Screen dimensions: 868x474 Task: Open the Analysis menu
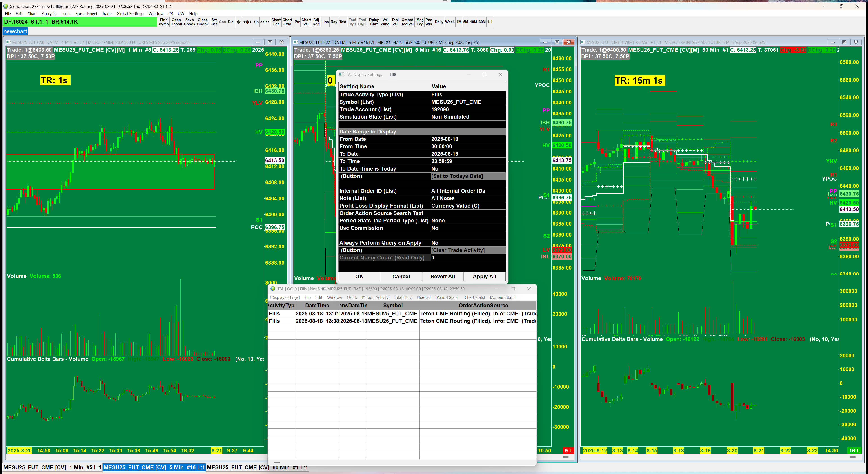(49, 14)
